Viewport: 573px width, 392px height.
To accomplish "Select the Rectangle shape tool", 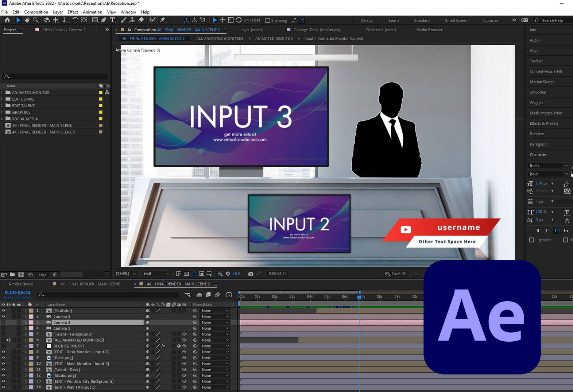I will 95,20.
